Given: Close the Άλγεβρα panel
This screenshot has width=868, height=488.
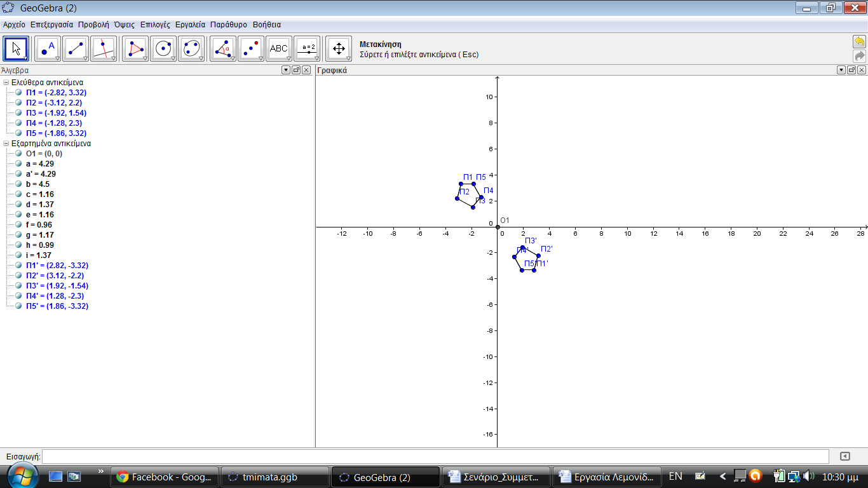Looking at the screenshot, I should (x=306, y=70).
